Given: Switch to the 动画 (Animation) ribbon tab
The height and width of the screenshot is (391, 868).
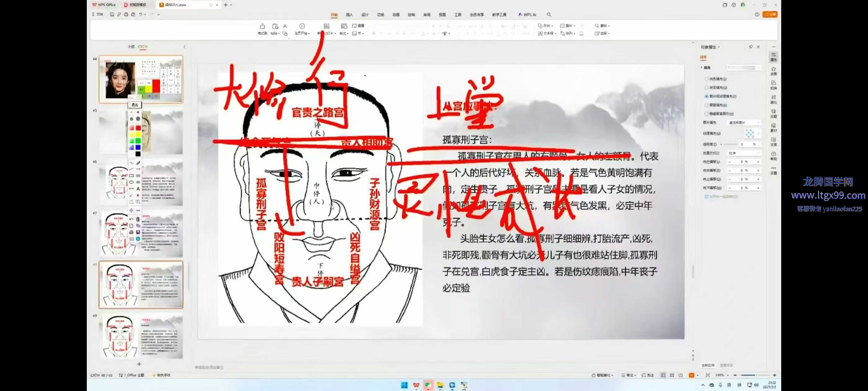Looking at the screenshot, I should tap(396, 15).
